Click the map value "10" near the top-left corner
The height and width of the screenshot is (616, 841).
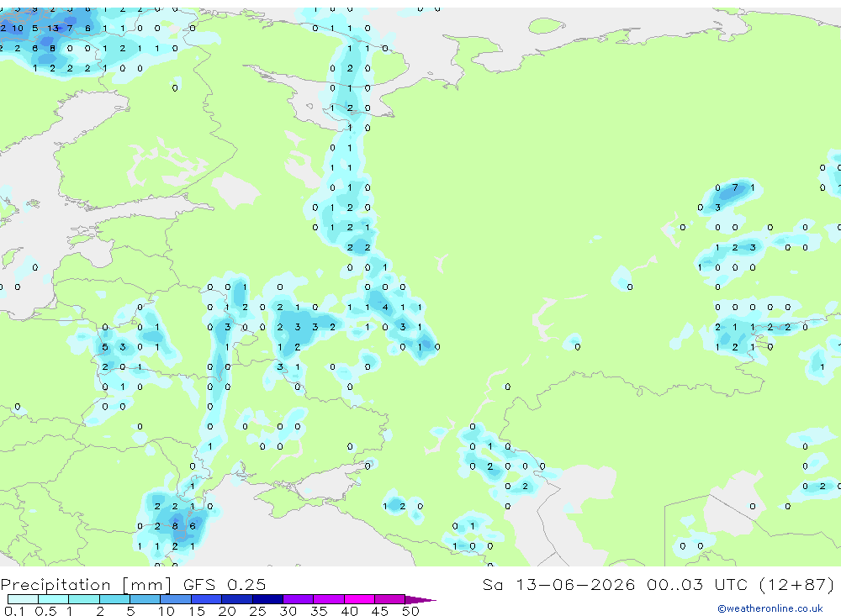click(x=18, y=28)
